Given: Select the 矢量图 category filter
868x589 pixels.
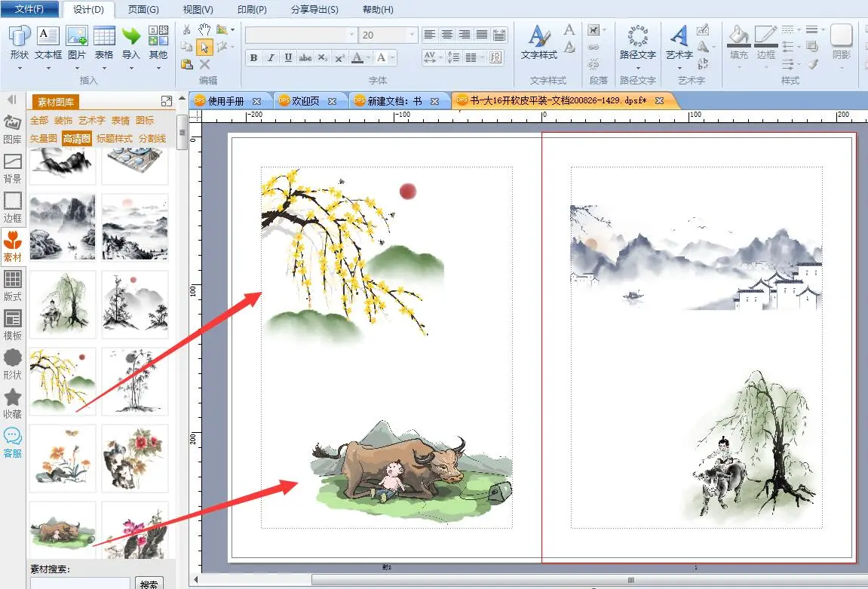Looking at the screenshot, I should [x=43, y=138].
